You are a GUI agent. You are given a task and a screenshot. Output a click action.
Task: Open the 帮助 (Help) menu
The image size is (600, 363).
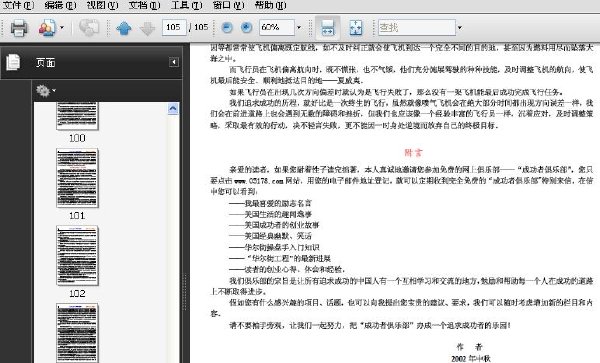tap(270, 5)
